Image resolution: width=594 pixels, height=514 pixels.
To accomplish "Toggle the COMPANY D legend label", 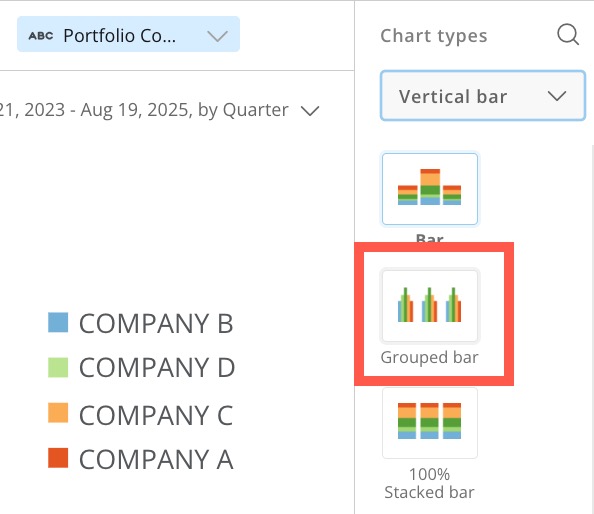I will (157, 367).
